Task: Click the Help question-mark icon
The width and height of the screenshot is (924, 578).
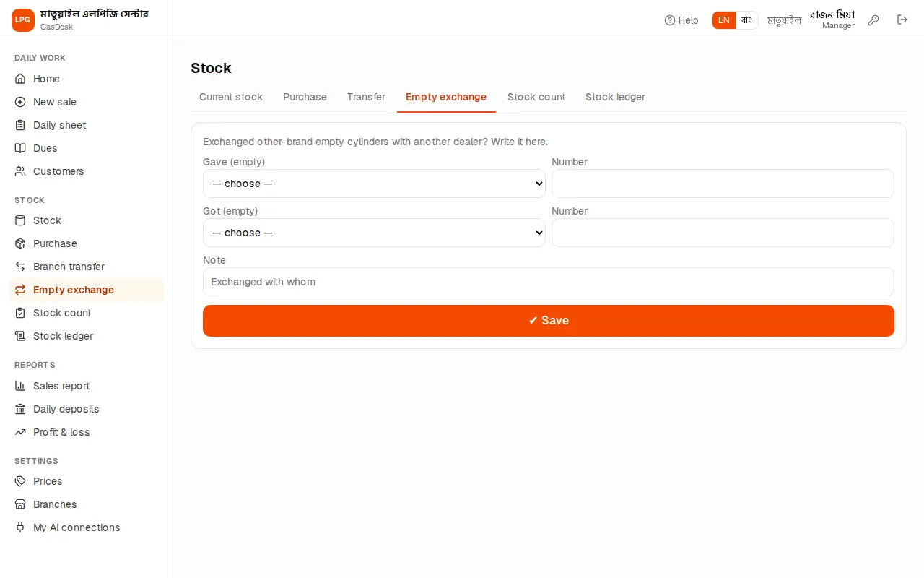Action: (670, 20)
